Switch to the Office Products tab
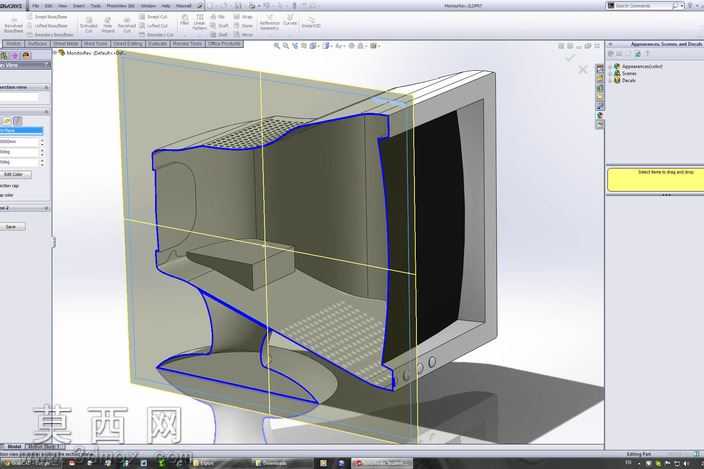 (224, 44)
